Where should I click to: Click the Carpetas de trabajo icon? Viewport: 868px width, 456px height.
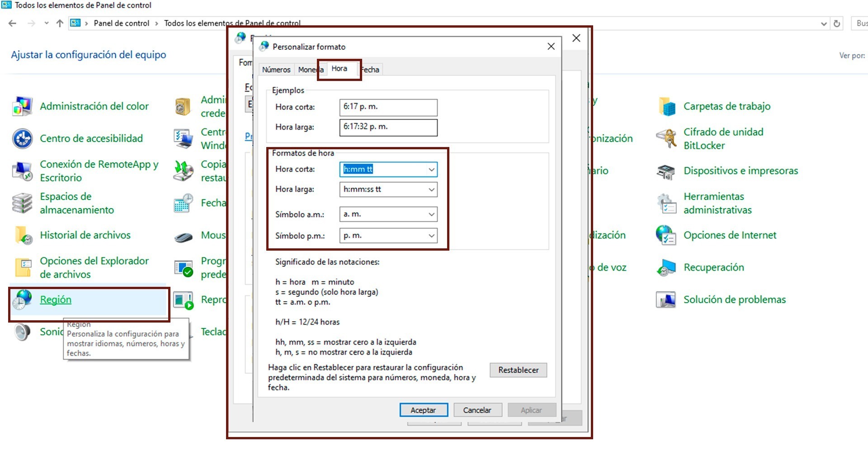pyautogui.click(x=666, y=106)
